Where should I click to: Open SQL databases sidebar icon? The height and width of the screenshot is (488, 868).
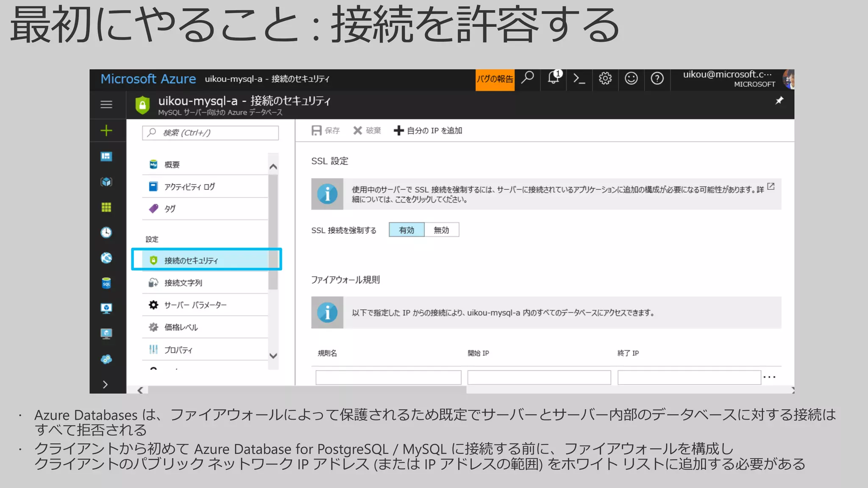click(106, 283)
